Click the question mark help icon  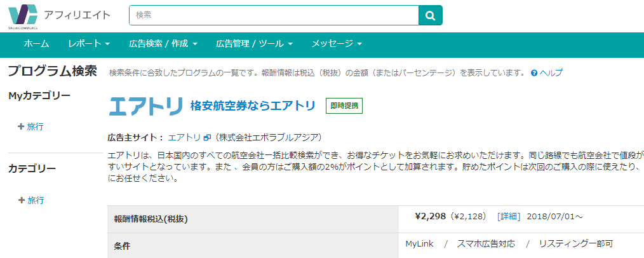(534, 73)
